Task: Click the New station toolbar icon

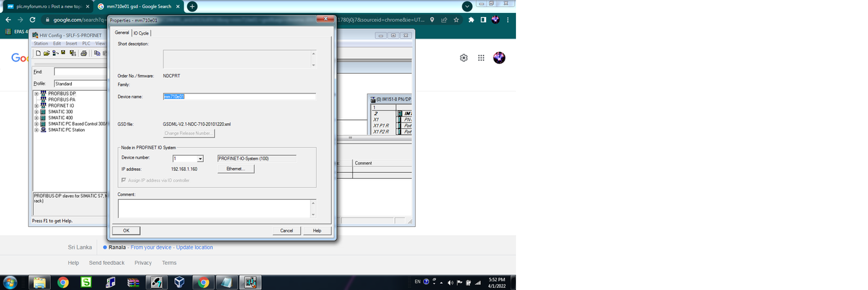Action: [39, 53]
